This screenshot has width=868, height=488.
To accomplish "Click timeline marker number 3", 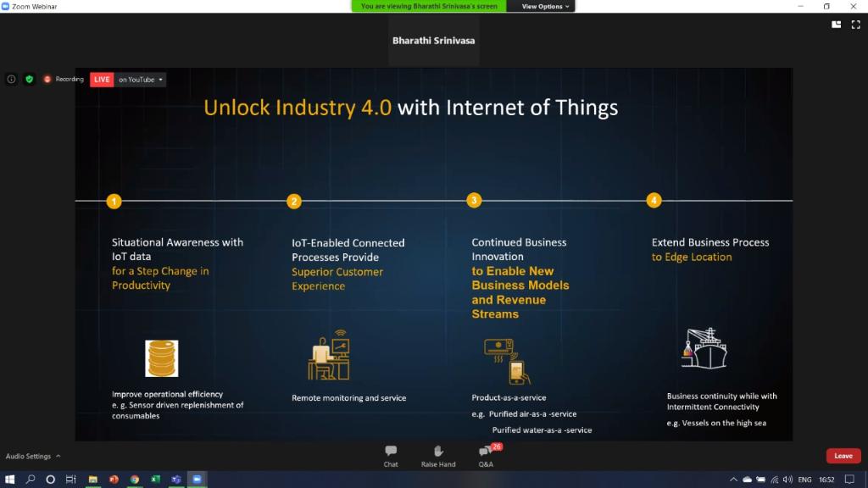I will coord(474,200).
